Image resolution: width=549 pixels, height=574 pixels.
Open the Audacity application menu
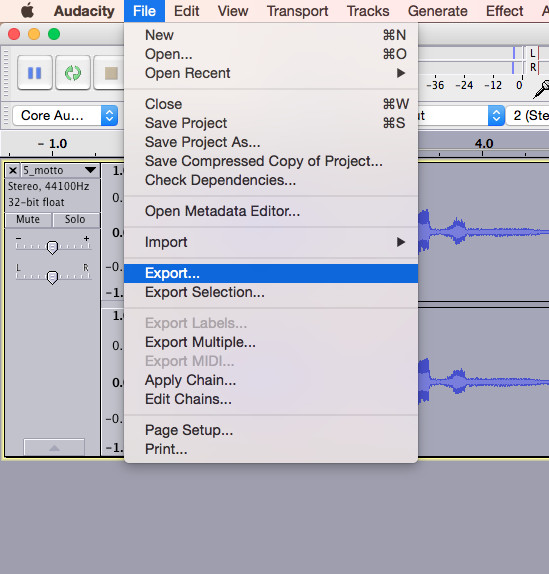click(84, 11)
